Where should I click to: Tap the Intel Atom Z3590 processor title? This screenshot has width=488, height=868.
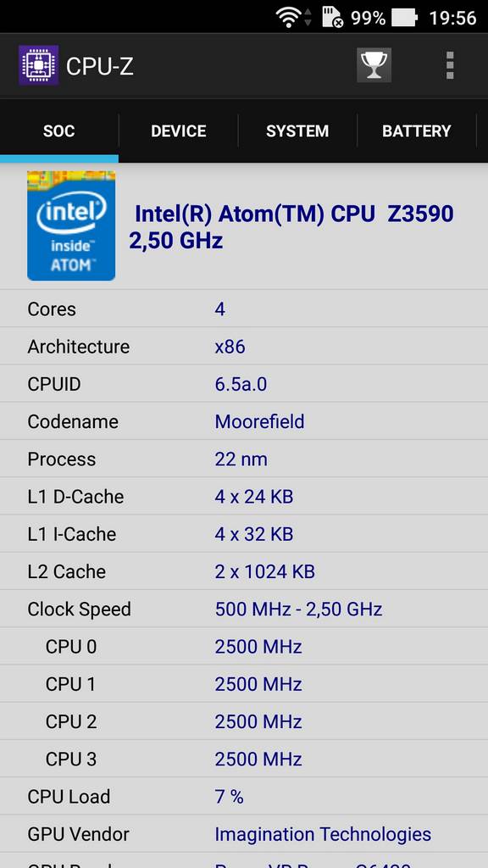click(x=291, y=226)
